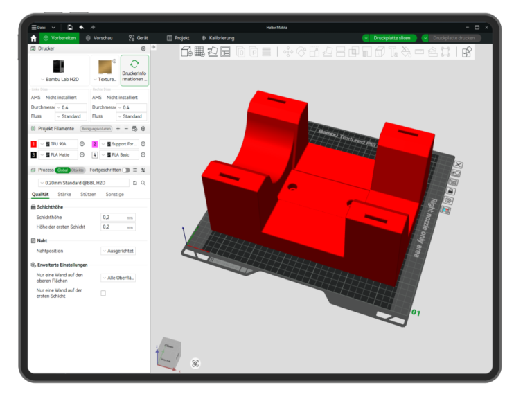Click the Auto-orient icon in toolbar
This screenshot has height=399, width=532.
click(213, 52)
